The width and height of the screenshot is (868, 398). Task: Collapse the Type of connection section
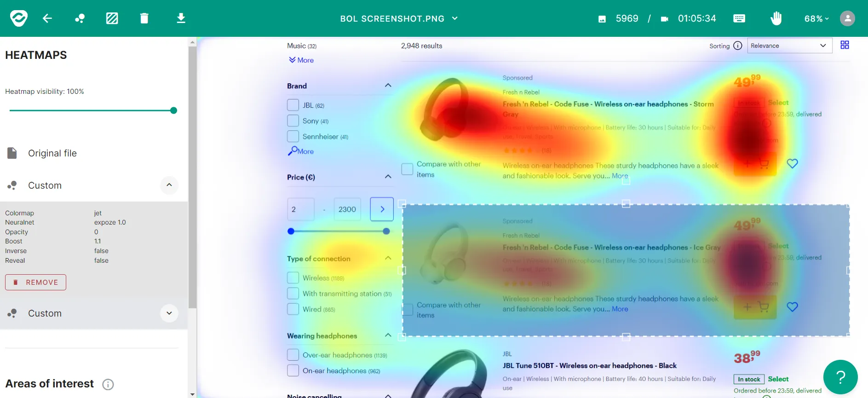(x=388, y=258)
